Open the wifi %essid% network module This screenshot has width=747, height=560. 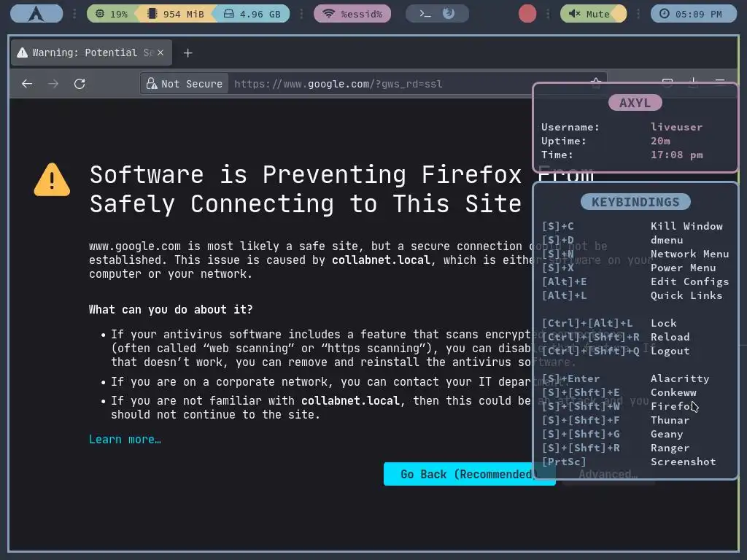tap(352, 14)
